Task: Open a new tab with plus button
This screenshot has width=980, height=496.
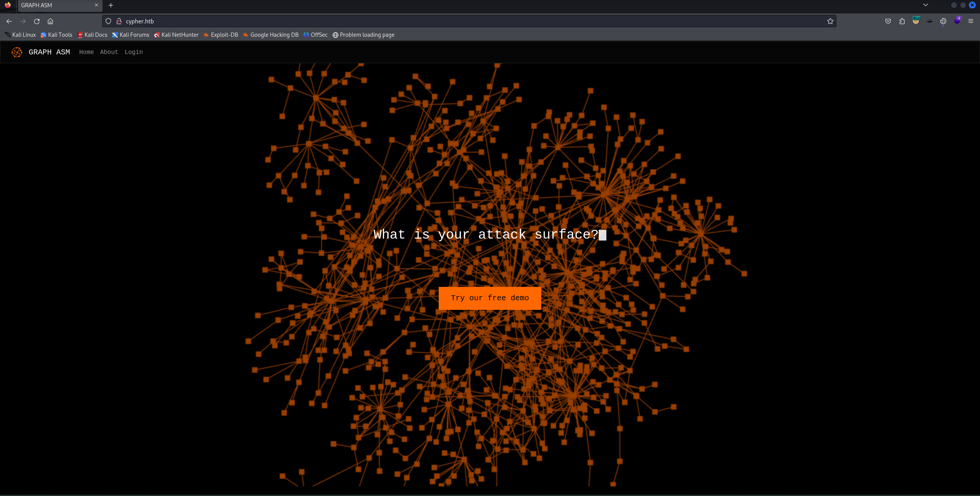Action: (x=111, y=5)
